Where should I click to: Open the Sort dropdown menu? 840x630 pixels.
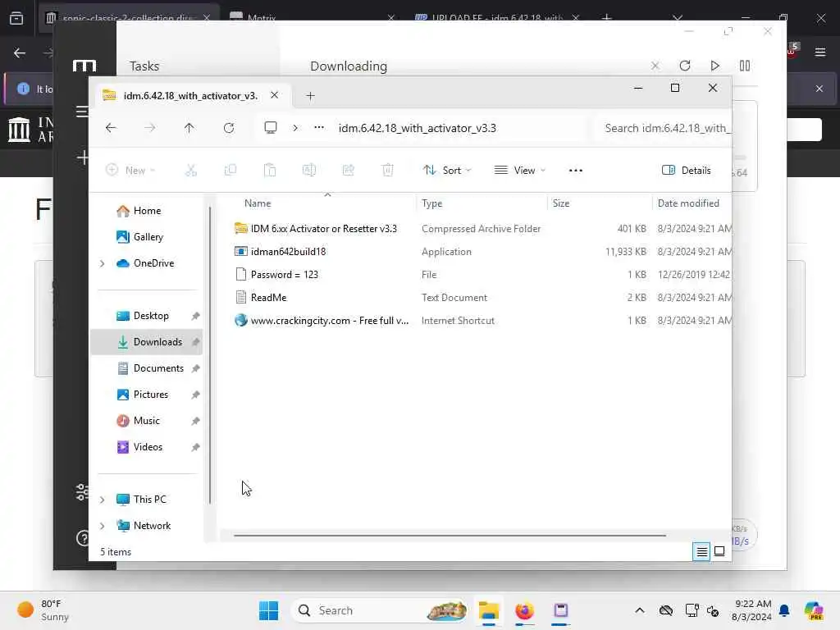coord(447,171)
